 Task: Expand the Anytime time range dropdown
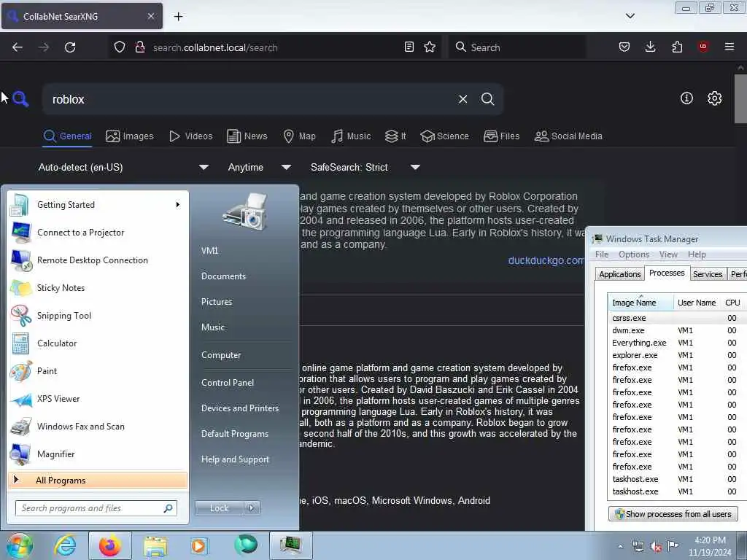point(259,167)
